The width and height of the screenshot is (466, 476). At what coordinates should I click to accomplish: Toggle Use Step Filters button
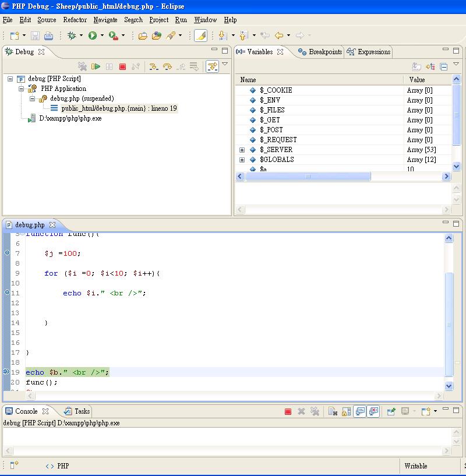pos(212,66)
